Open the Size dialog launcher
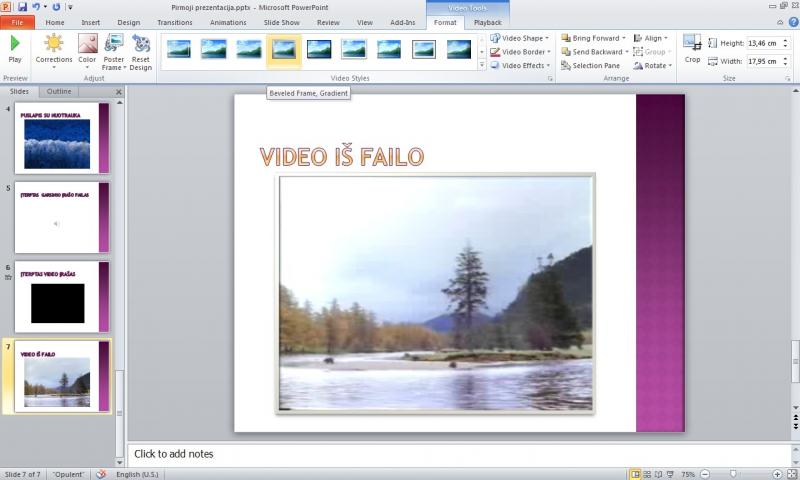The image size is (800, 480). pyautogui.click(x=788, y=79)
